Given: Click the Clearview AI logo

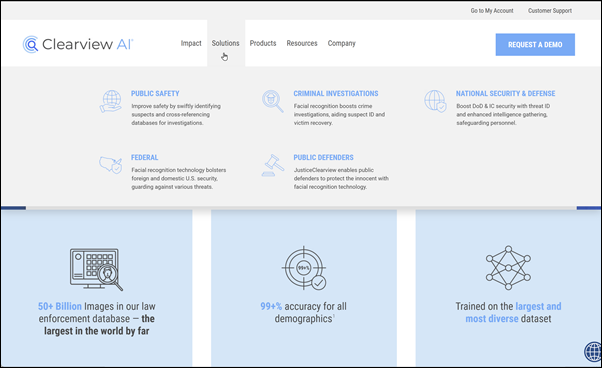Looking at the screenshot, I should click(78, 44).
